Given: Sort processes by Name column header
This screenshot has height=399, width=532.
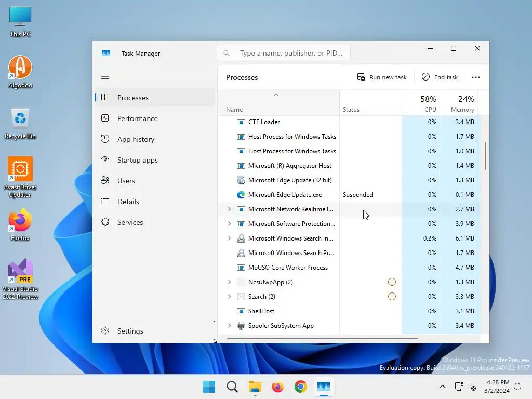Looking at the screenshot, I should tap(278, 103).
